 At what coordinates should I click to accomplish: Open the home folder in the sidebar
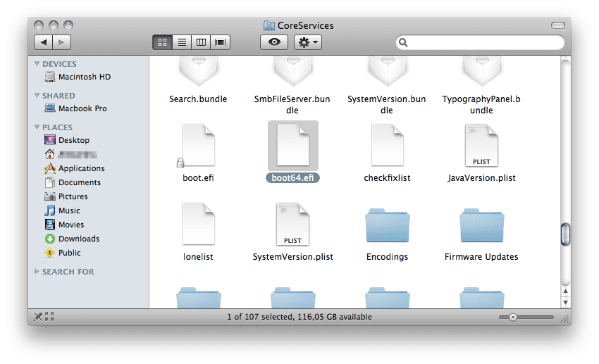(70, 154)
